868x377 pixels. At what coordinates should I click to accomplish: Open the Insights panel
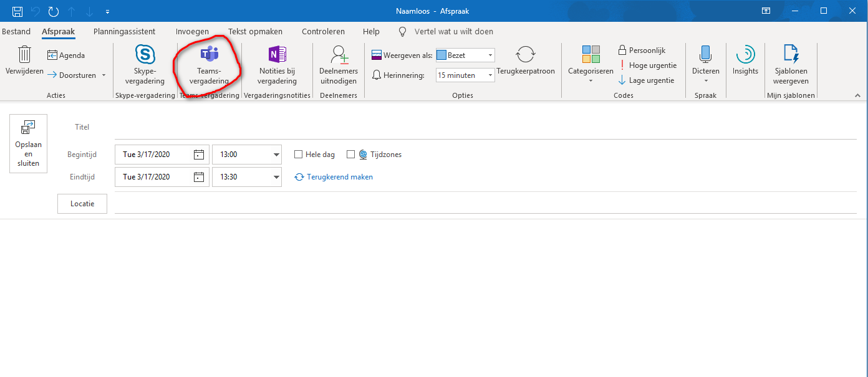745,55
